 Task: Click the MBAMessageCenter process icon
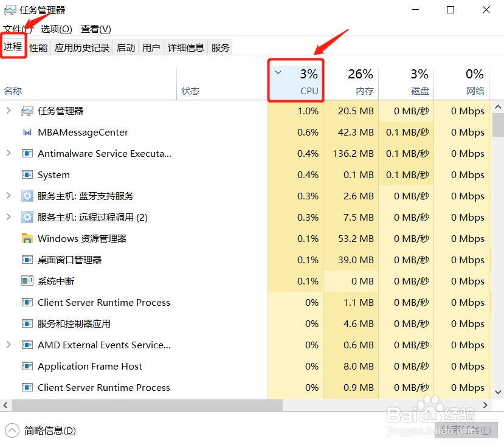[27, 132]
